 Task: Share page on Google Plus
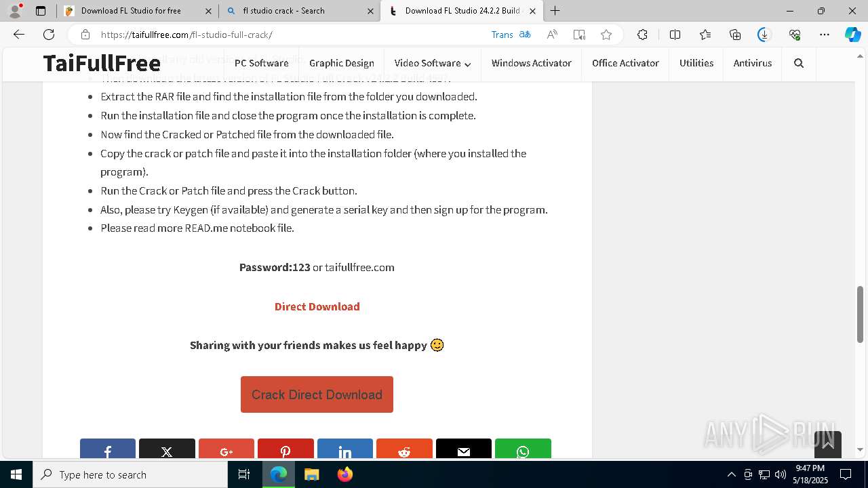coord(226,449)
